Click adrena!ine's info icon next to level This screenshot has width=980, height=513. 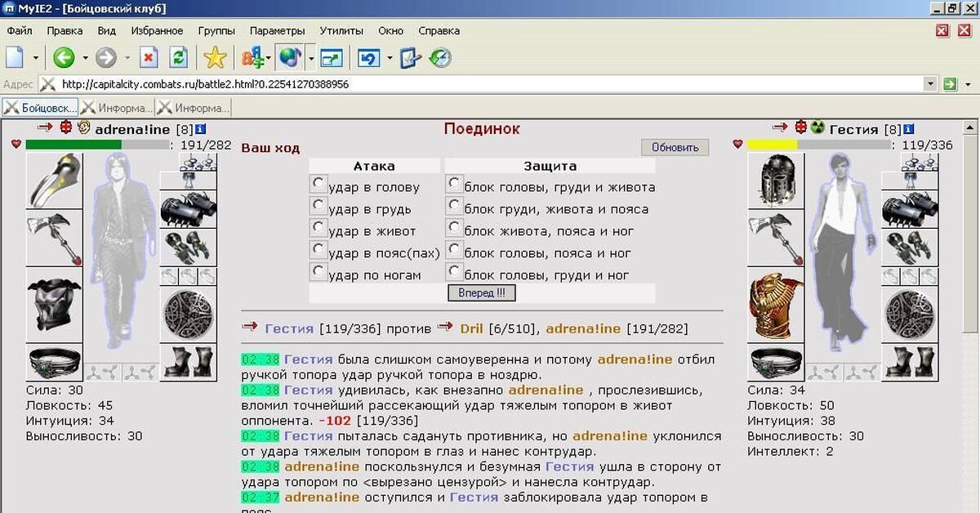(200, 129)
